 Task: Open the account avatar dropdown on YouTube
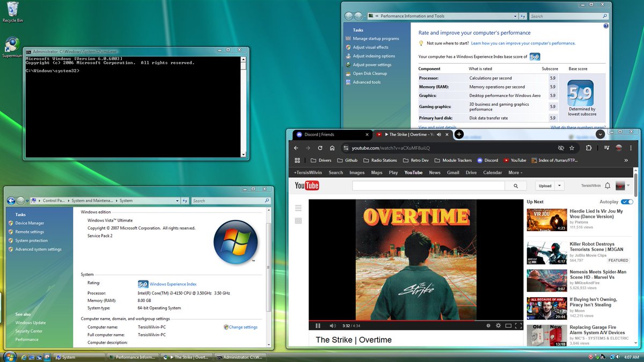click(623, 186)
